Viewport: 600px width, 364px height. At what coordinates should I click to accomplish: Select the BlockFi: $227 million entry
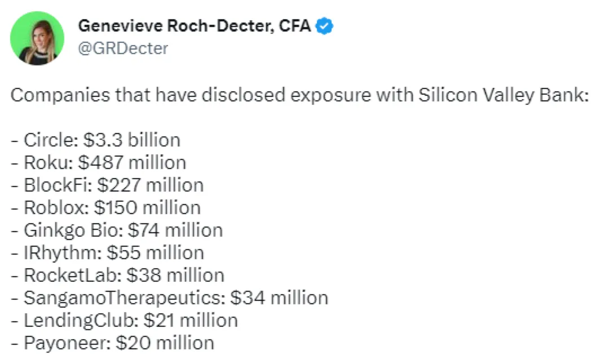(x=107, y=185)
